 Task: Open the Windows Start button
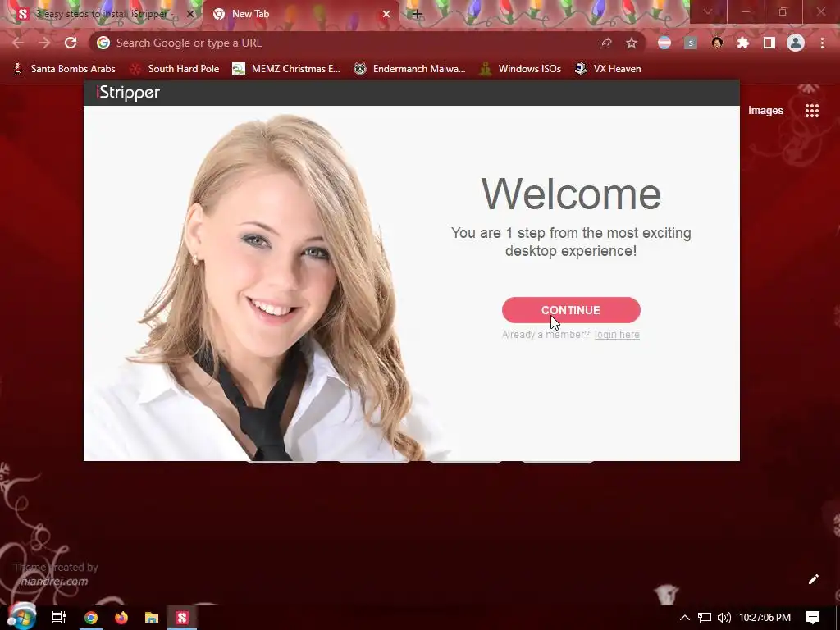point(21,617)
